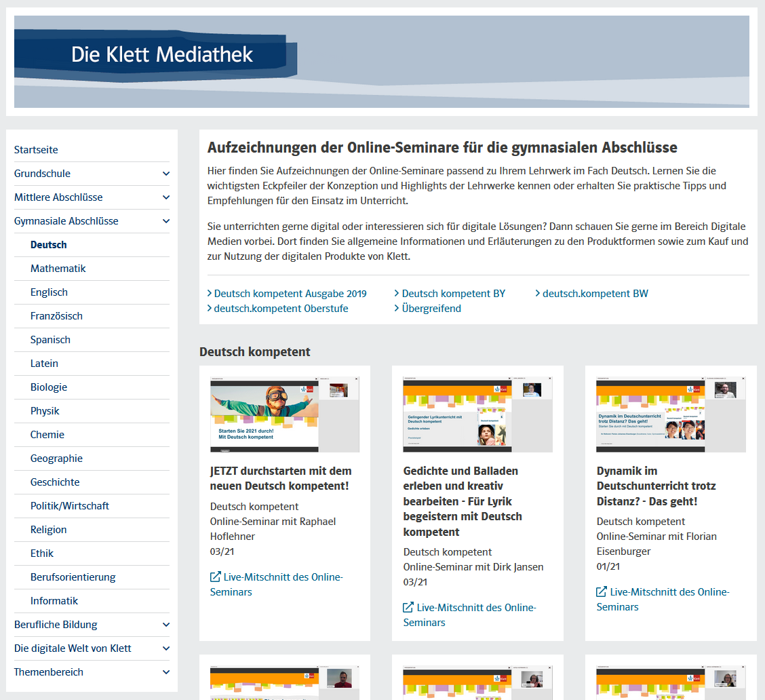Image resolution: width=765 pixels, height=700 pixels.
Task: Open Live-Mitschnitt link for Dirk Jansen seminar
Action: 470,615
